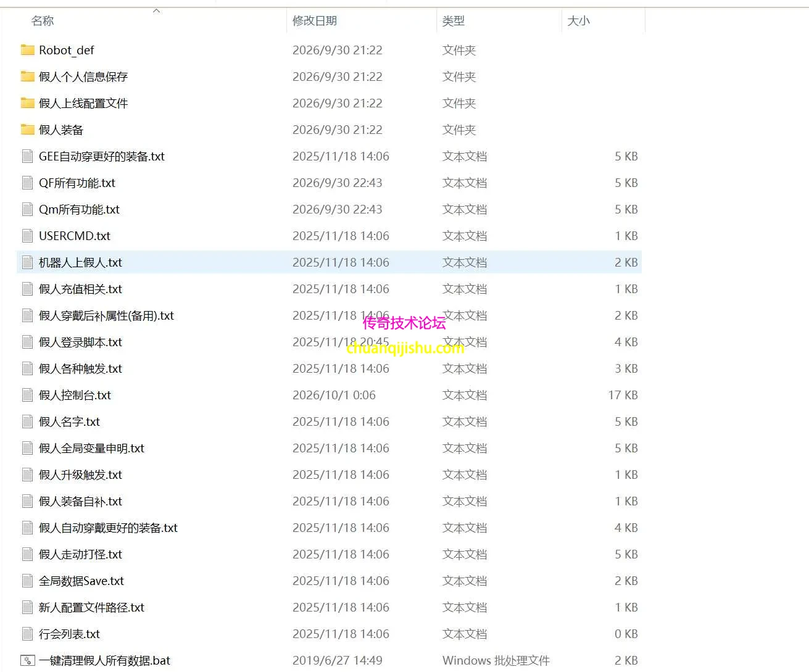Viewport: 809px width, 672px height.
Task: Click the GEE自动穿更好的装备.txt file icon
Action: coord(27,156)
